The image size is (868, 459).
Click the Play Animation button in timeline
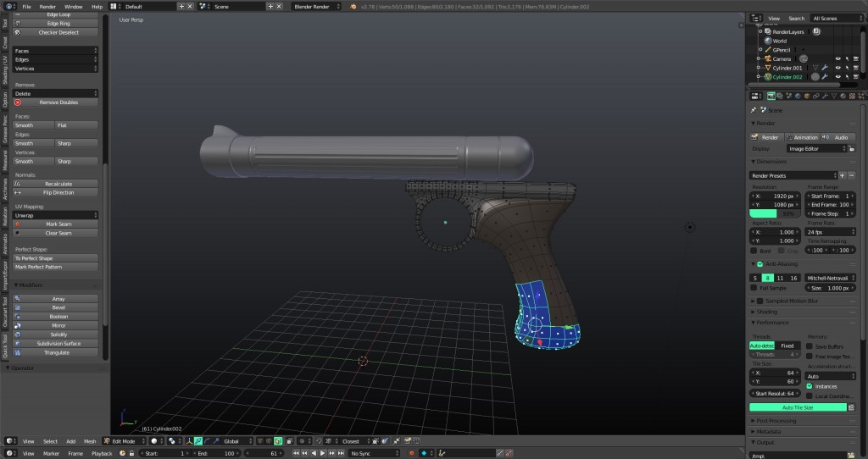pyautogui.click(x=322, y=453)
